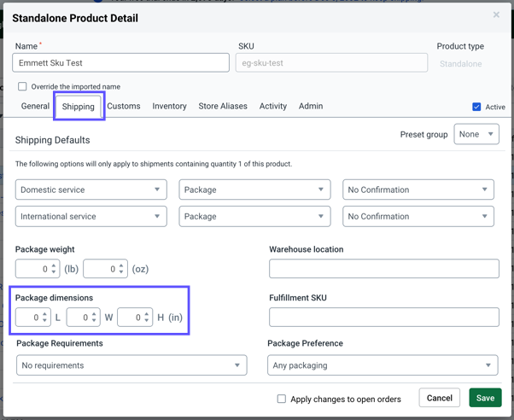Expand the Domestic service dropdown
This screenshot has width=514, height=420.
point(91,190)
